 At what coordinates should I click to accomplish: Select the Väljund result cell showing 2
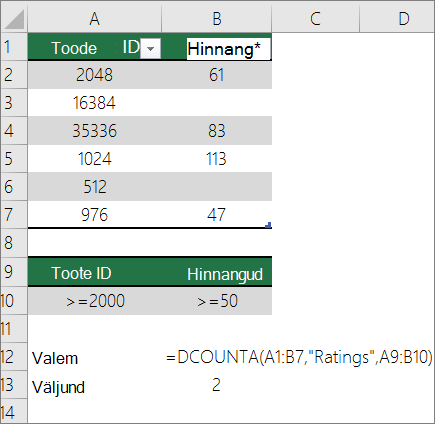click(x=217, y=385)
